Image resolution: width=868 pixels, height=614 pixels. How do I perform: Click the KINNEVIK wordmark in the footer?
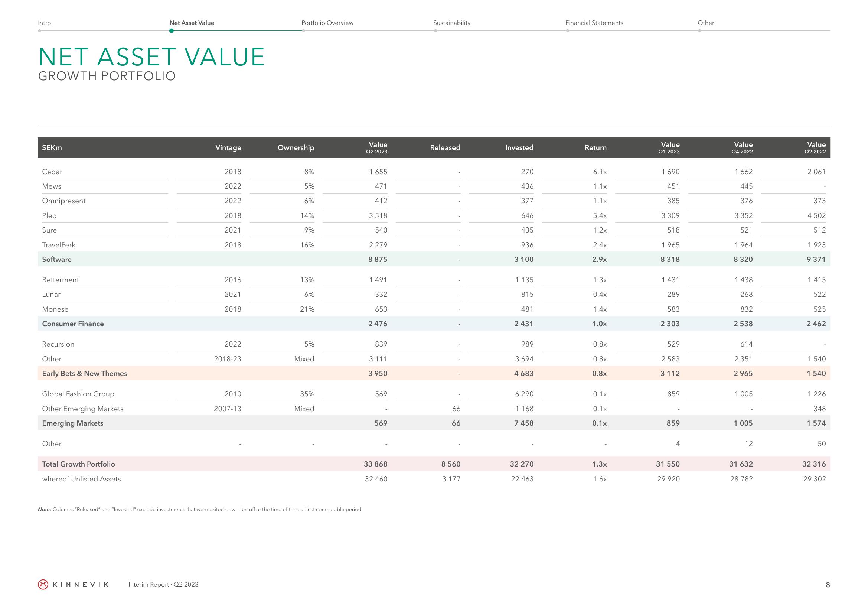click(x=81, y=585)
